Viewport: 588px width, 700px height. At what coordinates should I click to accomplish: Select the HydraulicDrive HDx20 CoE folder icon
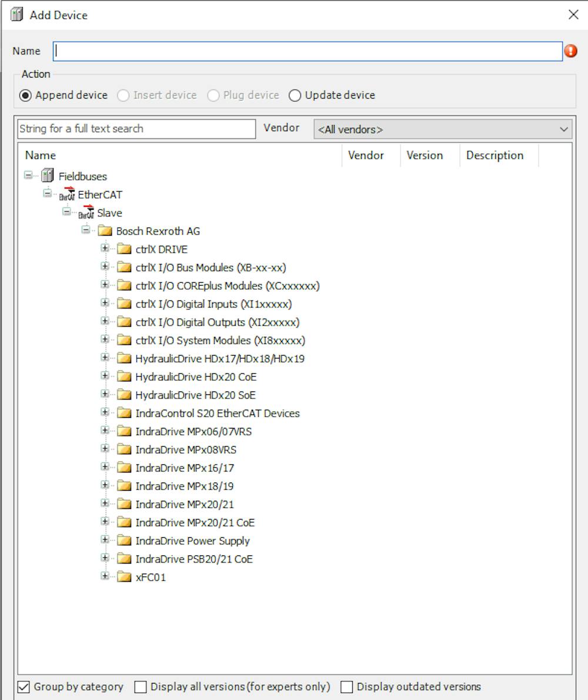coord(124,376)
